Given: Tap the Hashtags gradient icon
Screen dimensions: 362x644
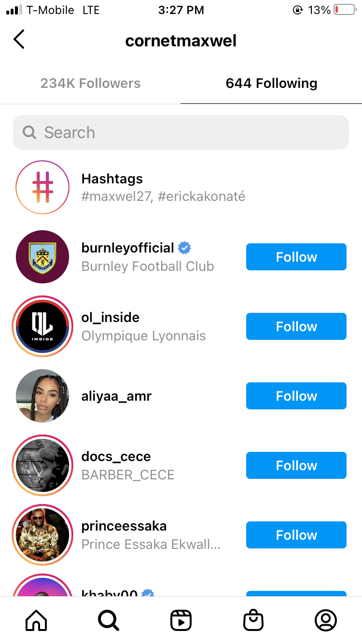Looking at the screenshot, I should pos(42,187).
